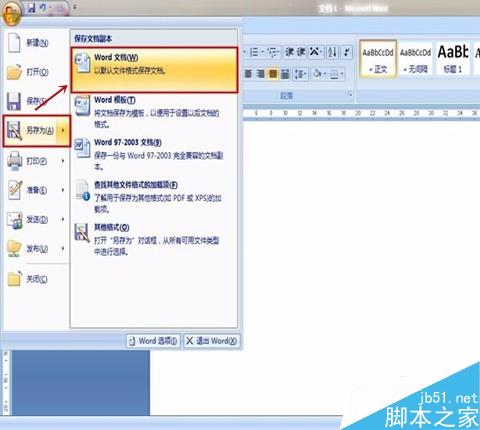Click the Undo arrow in Quick Access Toolbar
480x430 pixels.
(x=43, y=7)
